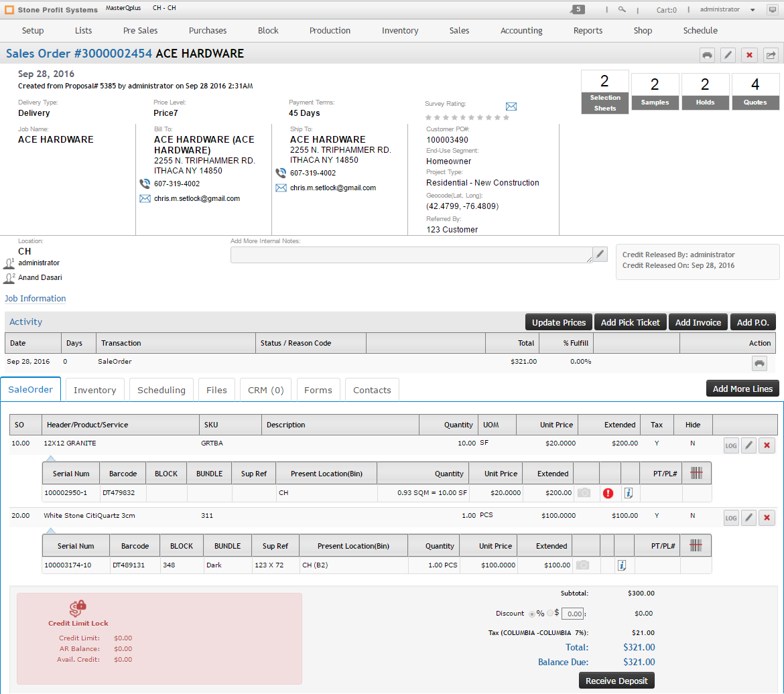This screenshot has height=694, width=784.
Task: Rate survey with the last star
Action: (506, 117)
